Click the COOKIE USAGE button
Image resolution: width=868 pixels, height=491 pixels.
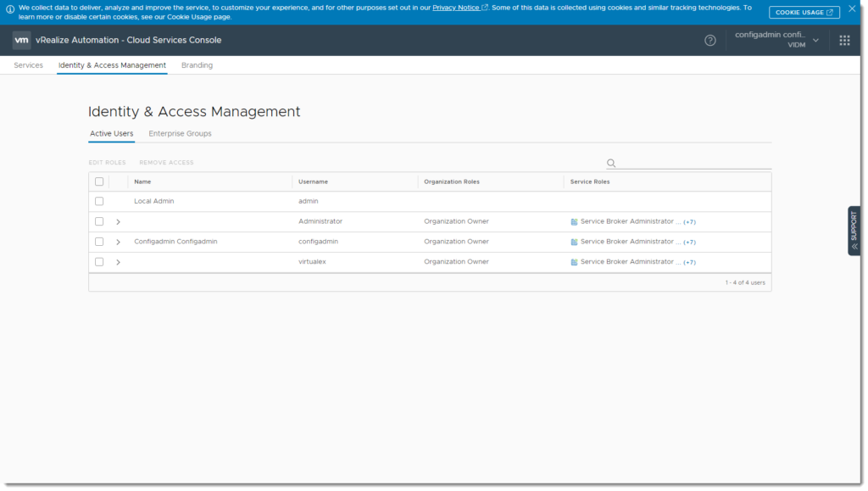point(804,12)
